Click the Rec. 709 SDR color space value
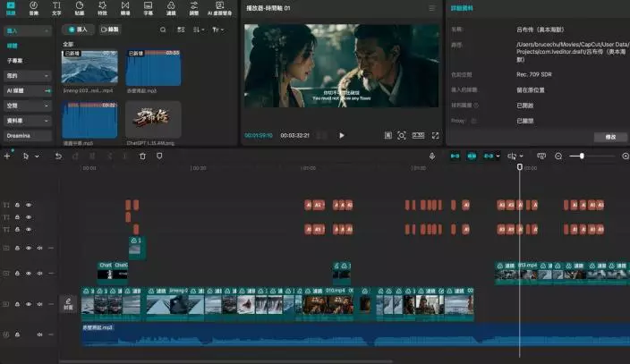Viewport: 630px width, 364px height. pyautogui.click(x=533, y=74)
